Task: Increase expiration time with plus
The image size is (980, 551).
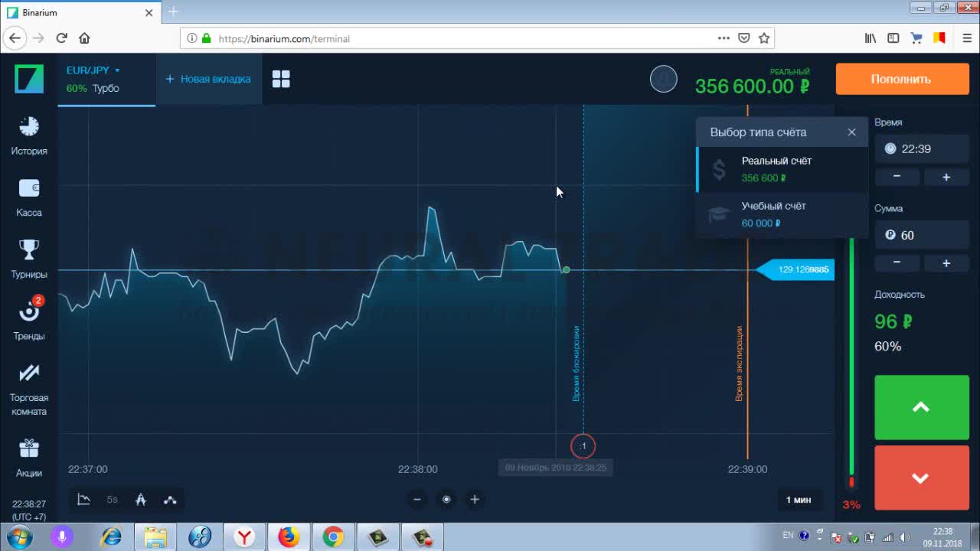Action: 946,177
